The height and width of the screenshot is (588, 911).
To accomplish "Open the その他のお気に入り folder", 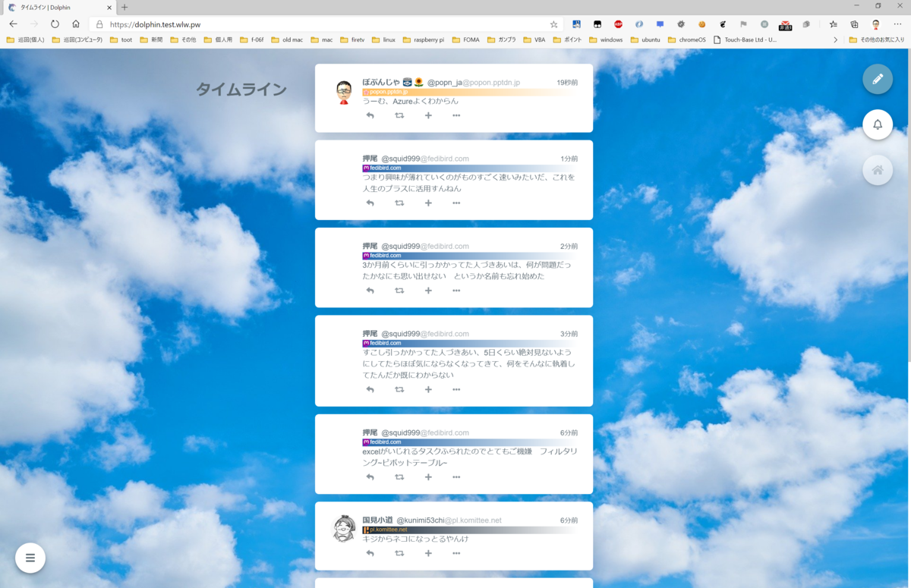I will [876, 39].
